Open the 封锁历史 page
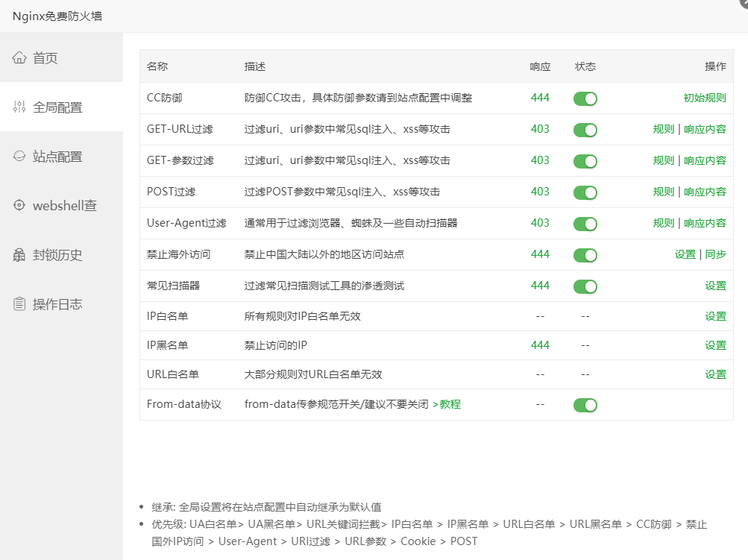Viewport: 748px width, 560px height. 62,255
